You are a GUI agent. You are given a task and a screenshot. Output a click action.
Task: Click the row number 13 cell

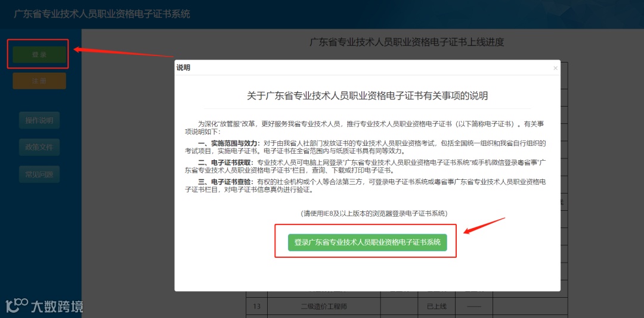coord(256,307)
